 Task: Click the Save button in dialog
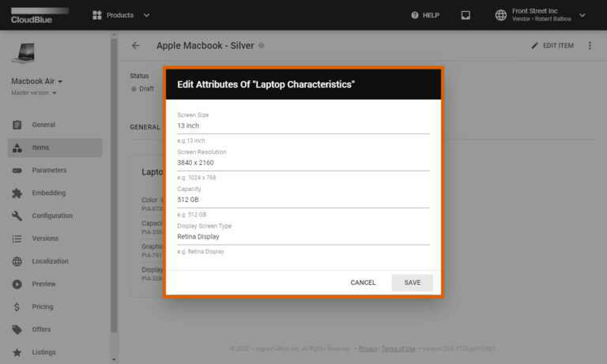(x=412, y=283)
